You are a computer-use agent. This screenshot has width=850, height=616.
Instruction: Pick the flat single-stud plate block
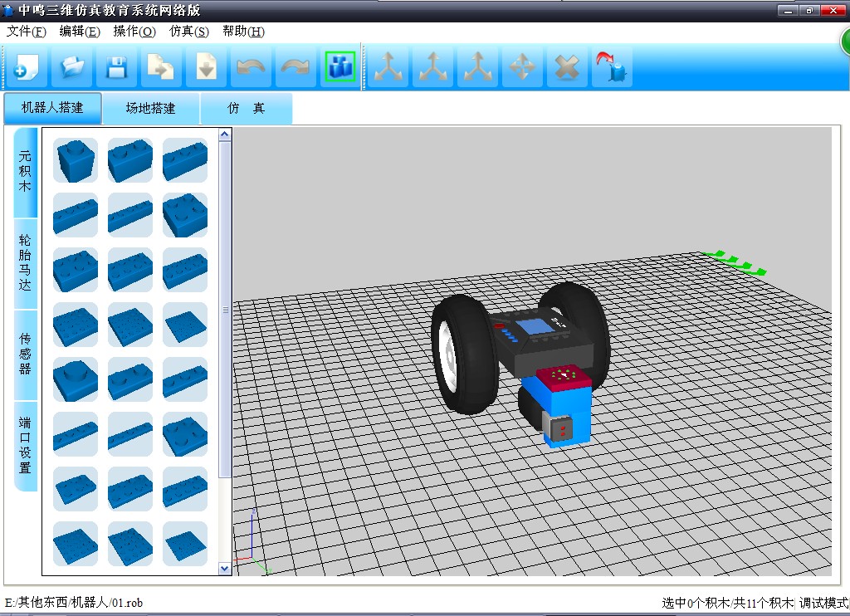(76, 379)
